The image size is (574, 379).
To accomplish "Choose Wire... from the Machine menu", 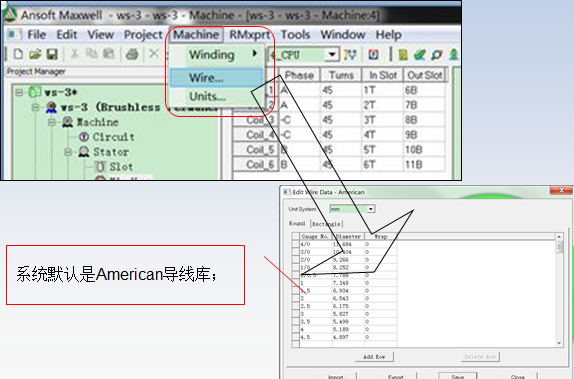I will tap(216, 78).
